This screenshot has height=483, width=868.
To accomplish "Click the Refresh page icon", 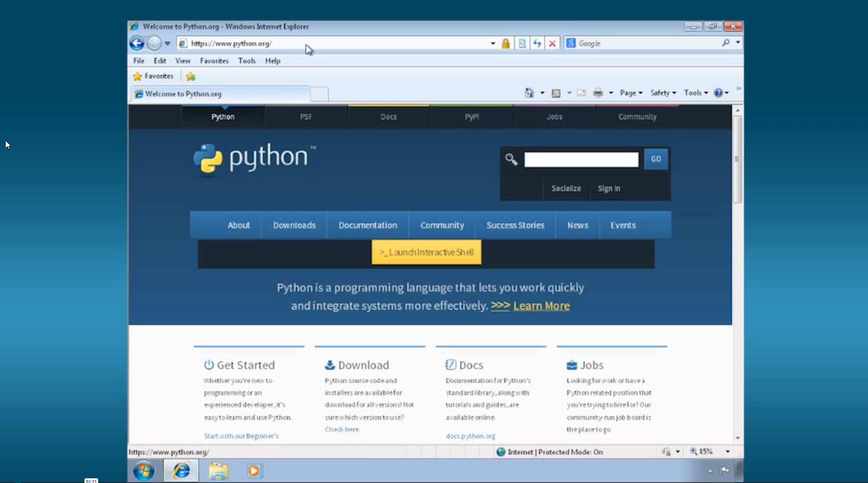I will 537,43.
